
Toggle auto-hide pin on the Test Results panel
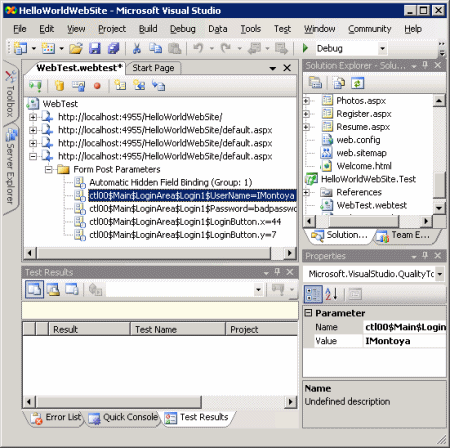(x=277, y=272)
